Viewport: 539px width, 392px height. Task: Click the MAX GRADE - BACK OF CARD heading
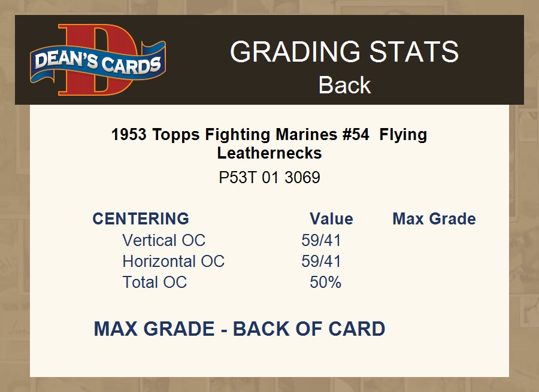(x=239, y=329)
